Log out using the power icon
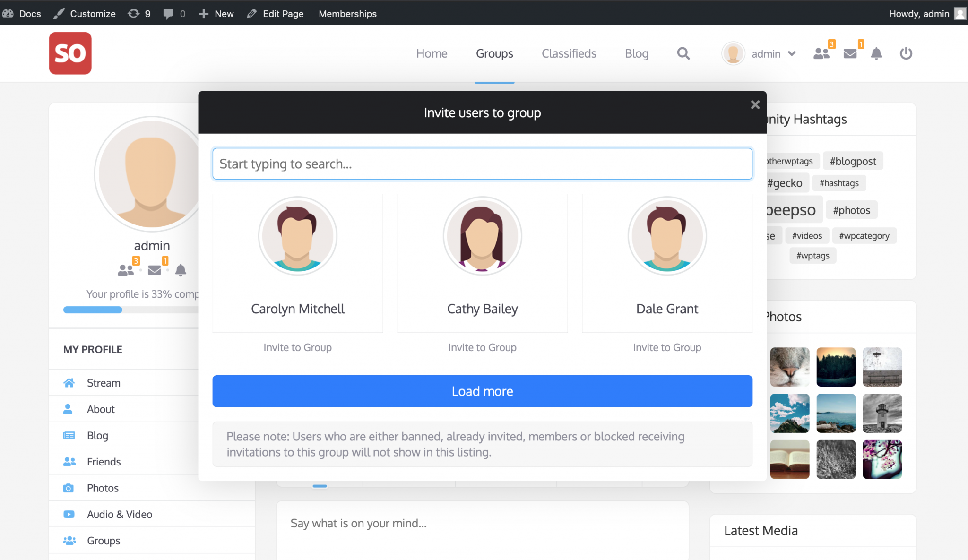The width and height of the screenshot is (968, 560). (x=906, y=53)
